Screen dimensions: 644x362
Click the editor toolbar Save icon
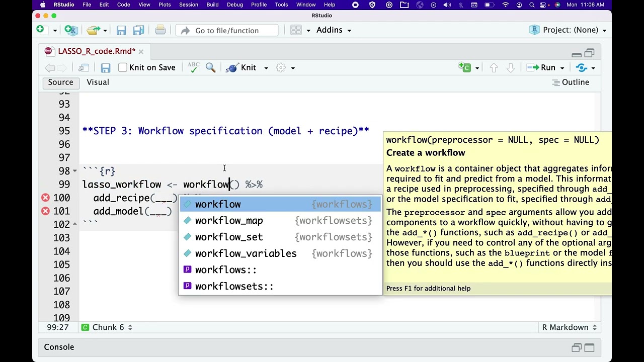tap(105, 68)
